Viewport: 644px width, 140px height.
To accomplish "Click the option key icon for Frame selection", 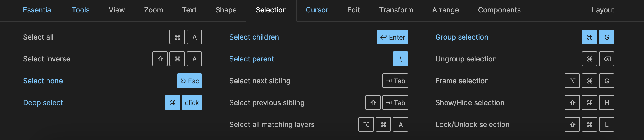I will click(x=572, y=81).
